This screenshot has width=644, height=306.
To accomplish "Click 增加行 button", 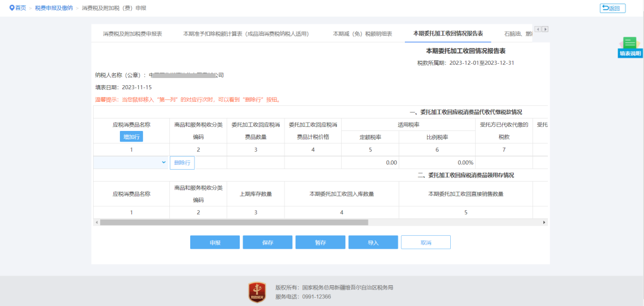I will 131,136.
